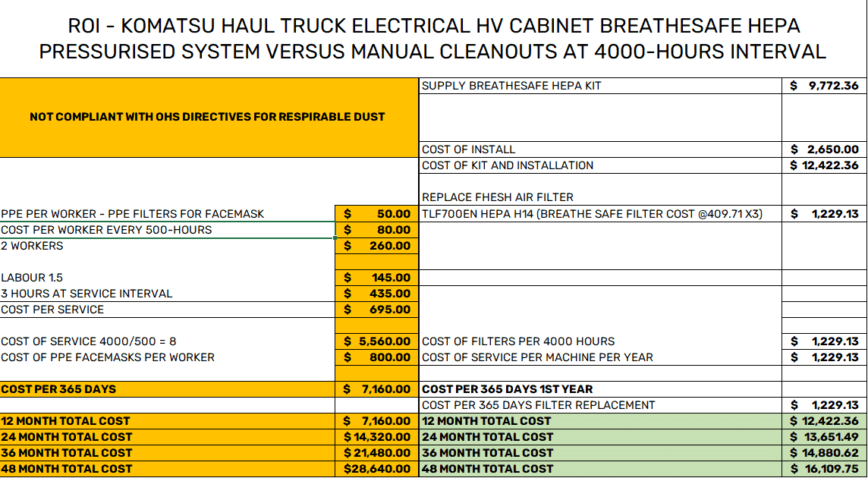Viewport: 868px width, 478px height.
Task: Click the 'TLF700EN HEPA H14' filter description cell
Action: [601, 214]
